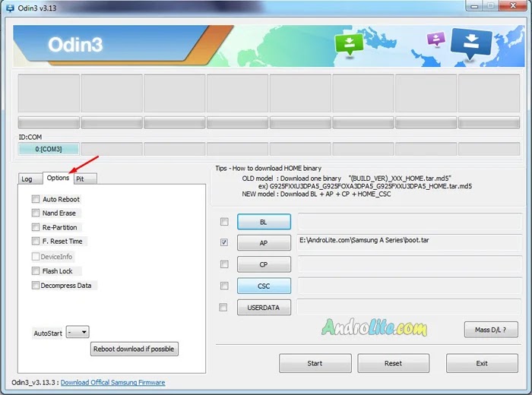Tick the Nand Erase checkbox

click(35, 213)
